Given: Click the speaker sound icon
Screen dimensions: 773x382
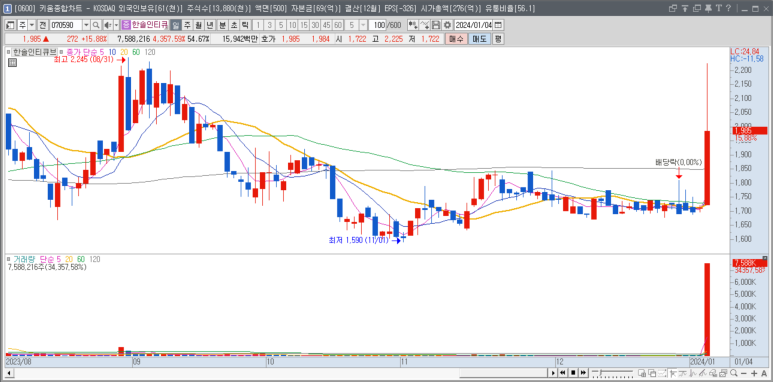Looking at the screenshot, I should (107, 25).
